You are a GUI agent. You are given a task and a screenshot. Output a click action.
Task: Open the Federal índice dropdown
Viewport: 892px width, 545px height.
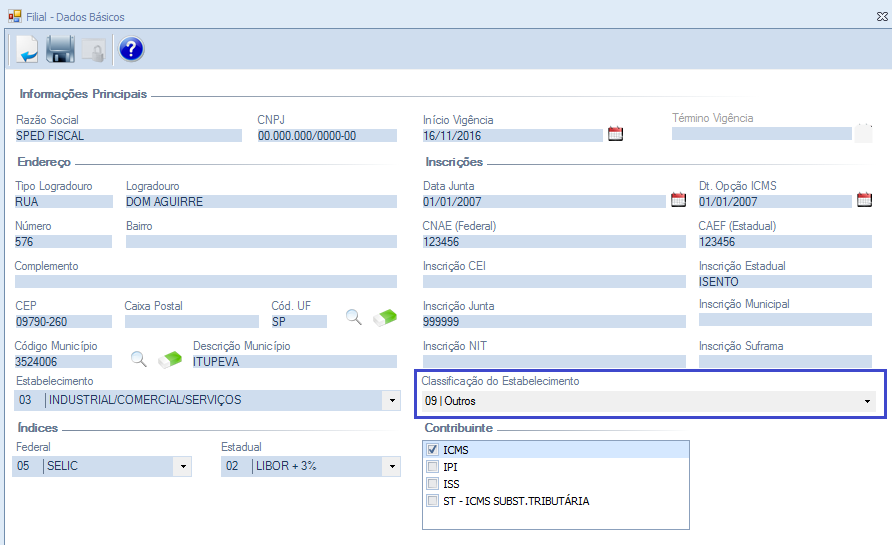click(x=182, y=466)
